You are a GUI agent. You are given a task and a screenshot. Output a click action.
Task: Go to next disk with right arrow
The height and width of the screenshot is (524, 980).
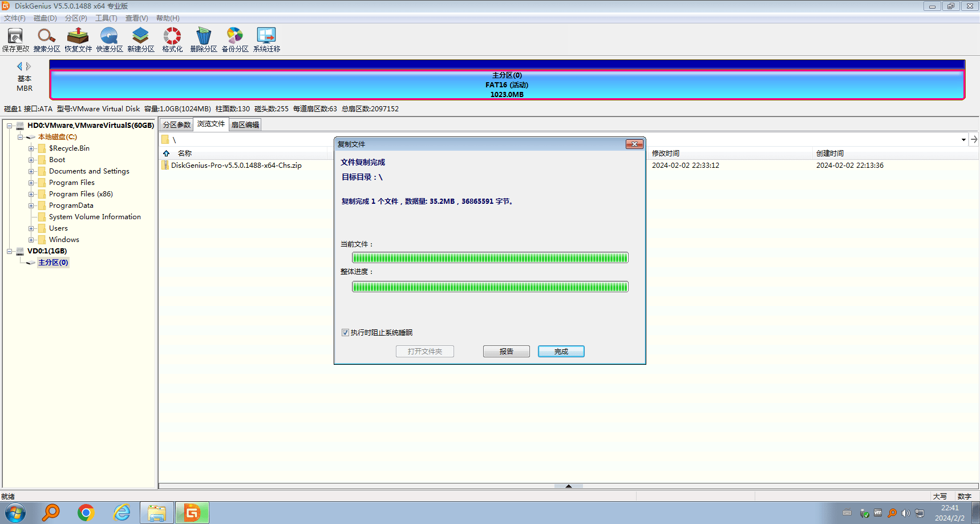point(29,66)
